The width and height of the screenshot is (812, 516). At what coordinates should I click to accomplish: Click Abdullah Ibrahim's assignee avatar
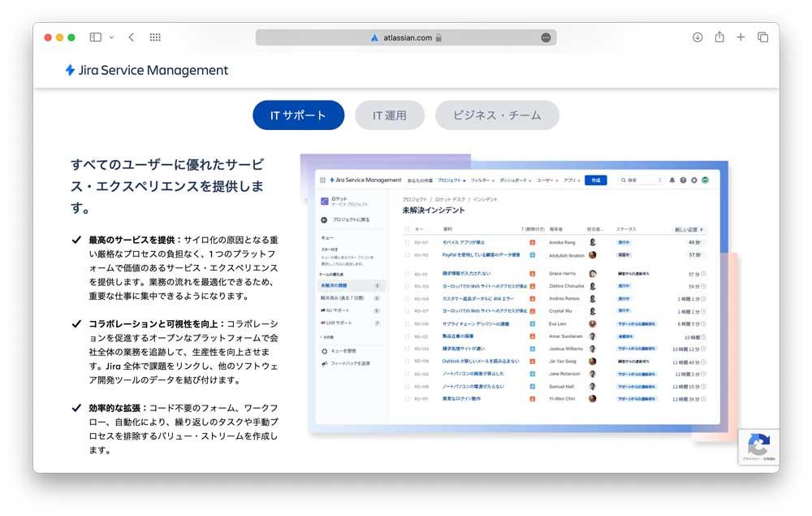[x=593, y=255]
